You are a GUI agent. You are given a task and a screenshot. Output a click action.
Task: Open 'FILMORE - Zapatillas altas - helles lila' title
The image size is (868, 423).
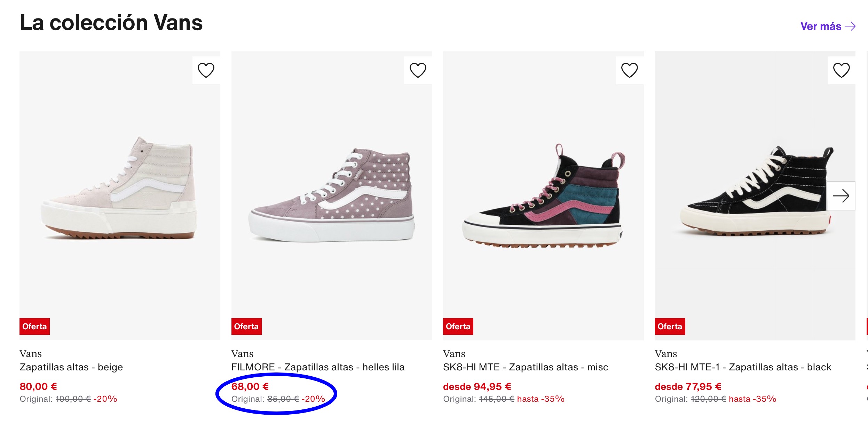pyautogui.click(x=318, y=367)
